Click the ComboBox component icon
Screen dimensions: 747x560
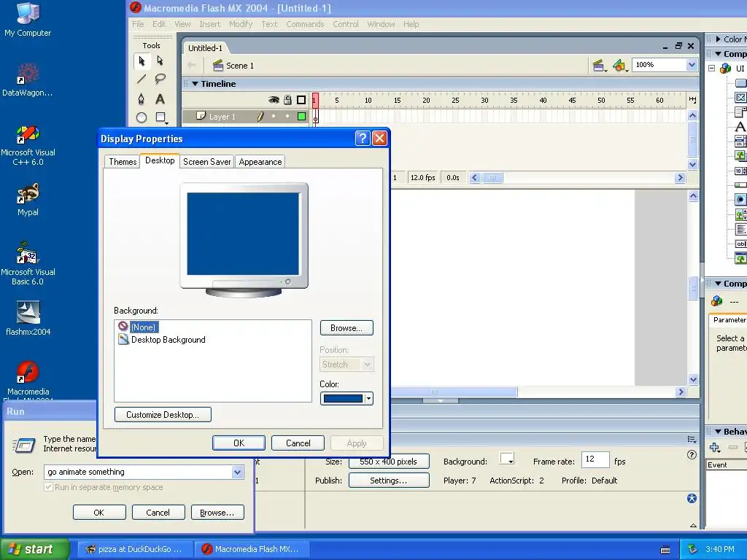click(x=741, y=112)
